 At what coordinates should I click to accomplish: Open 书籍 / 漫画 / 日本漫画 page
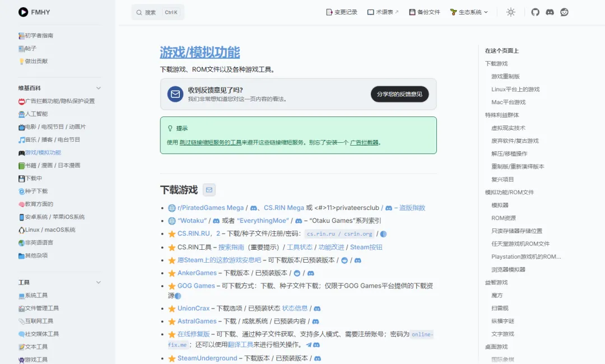click(49, 165)
